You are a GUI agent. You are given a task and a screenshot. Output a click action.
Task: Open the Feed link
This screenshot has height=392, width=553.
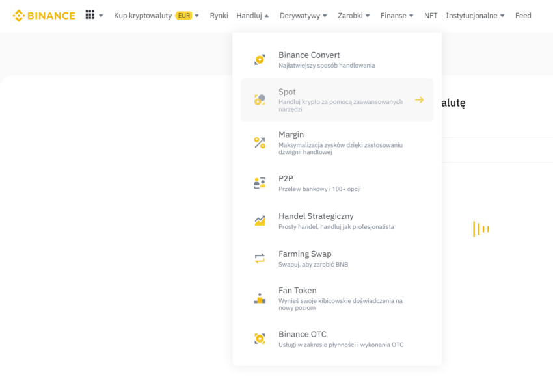tap(523, 16)
